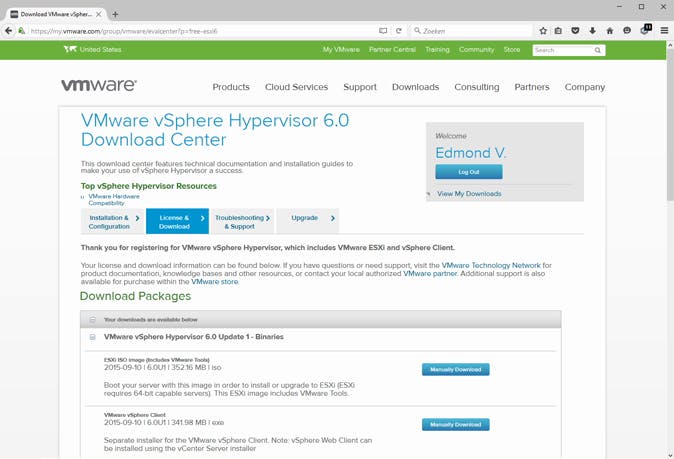Open the Cloud Services menu
This screenshot has height=459, width=674.
tap(296, 87)
